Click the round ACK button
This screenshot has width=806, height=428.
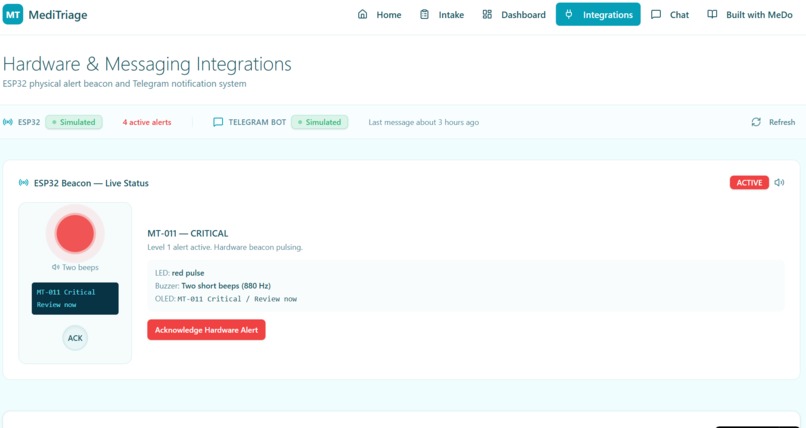(75, 338)
